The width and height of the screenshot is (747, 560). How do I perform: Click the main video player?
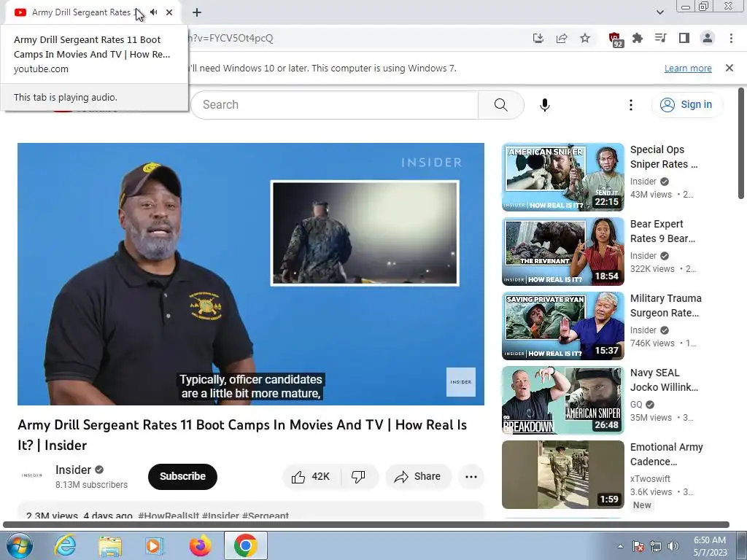click(x=251, y=274)
